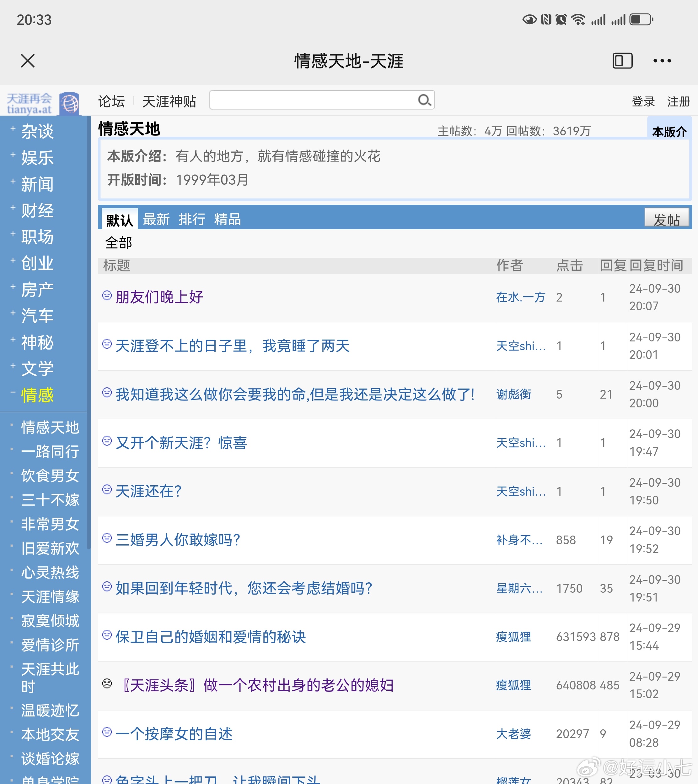Open the thread 一个按摩女的自述
This screenshot has height=784, width=698.
pos(174,733)
